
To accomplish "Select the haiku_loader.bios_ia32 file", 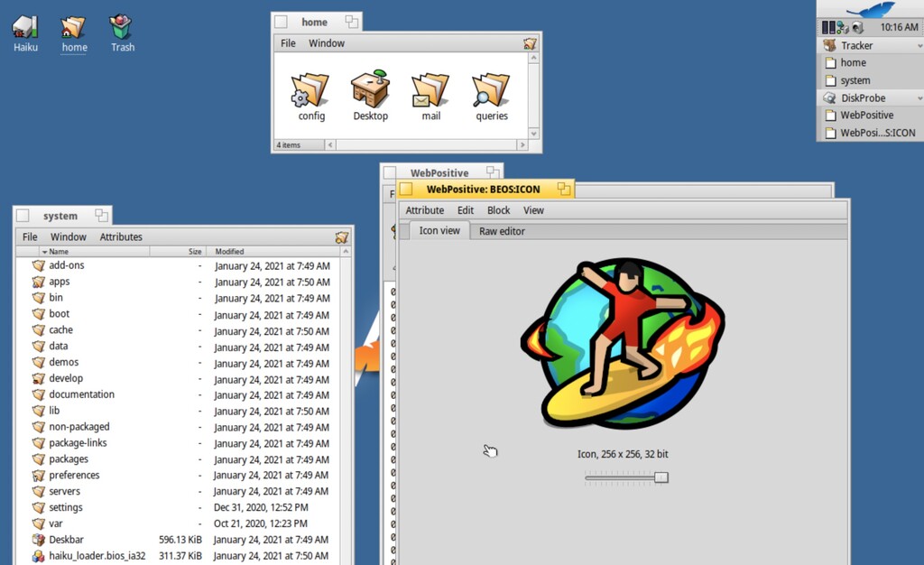I will (x=97, y=556).
